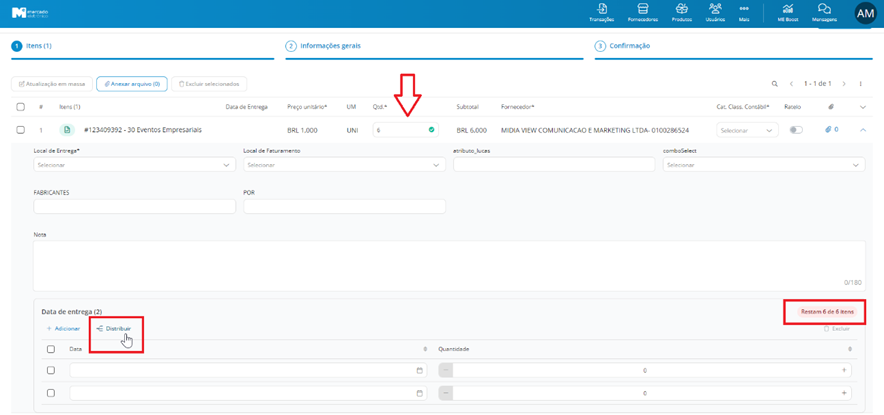Check the select-all items header checkbox
Screen dimensions: 884x415
20,107
